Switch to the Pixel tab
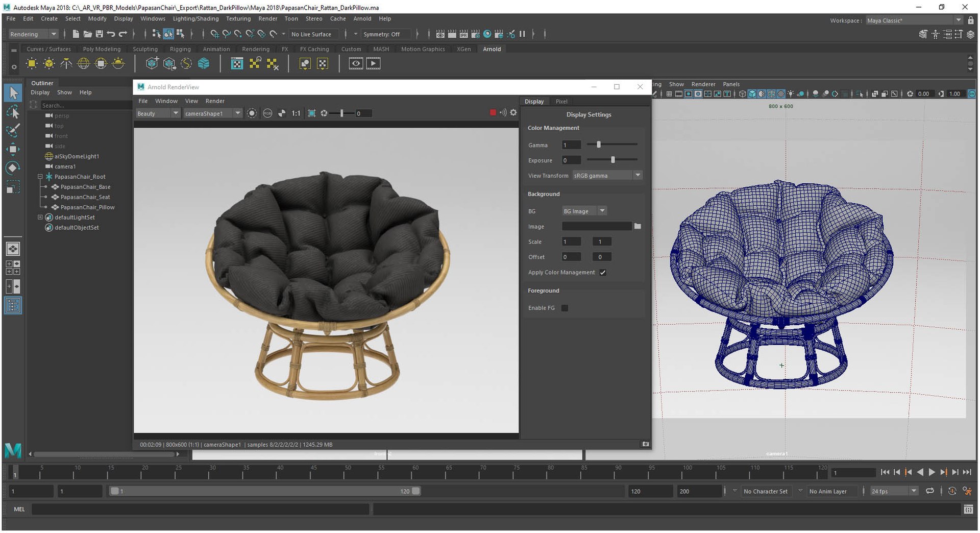980x533 pixels. tap(561, 102)
